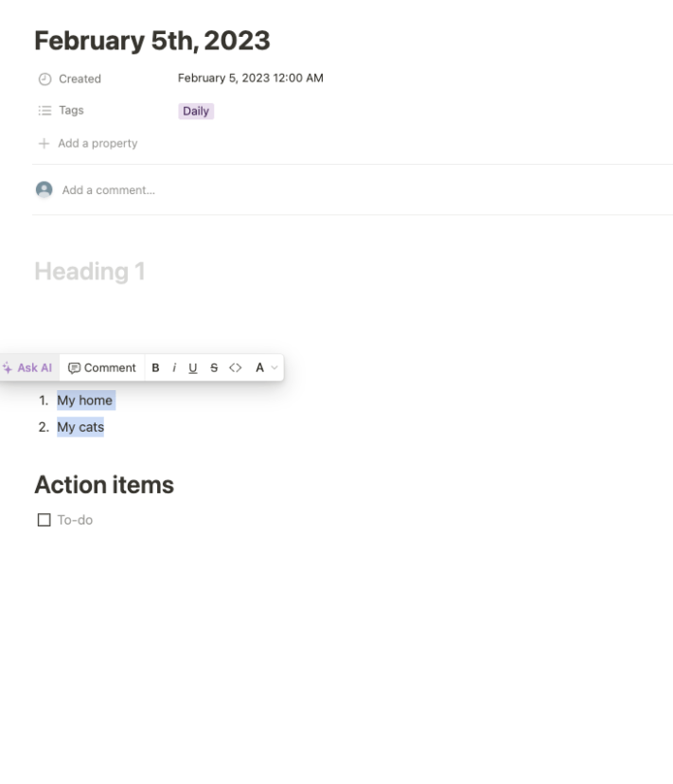Click the Action items heading
Screen dimensions: 673x784
click(x=104, y=485)
